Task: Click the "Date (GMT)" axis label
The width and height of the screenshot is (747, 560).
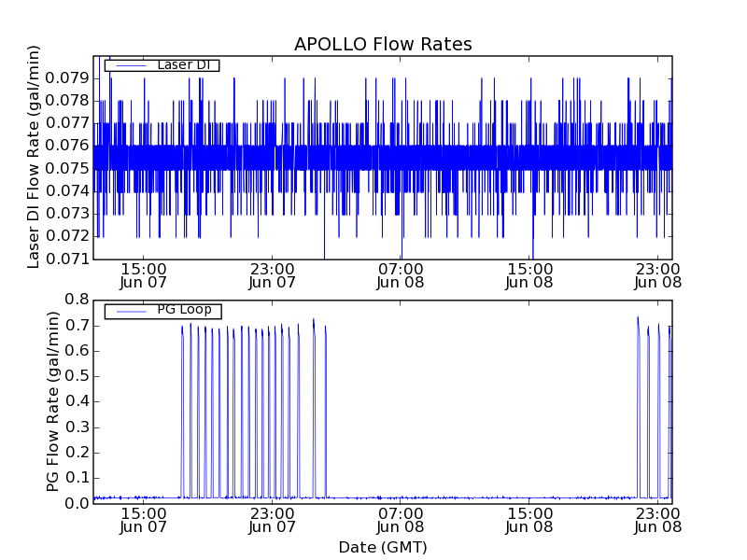Action: tap(383, 547)
